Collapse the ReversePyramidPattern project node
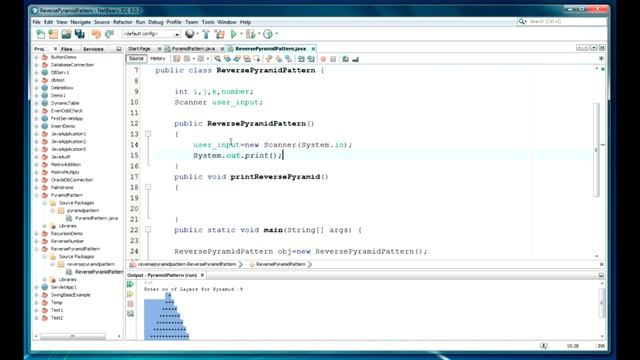Viewport: 640px width, 360px height. (37, 249)
